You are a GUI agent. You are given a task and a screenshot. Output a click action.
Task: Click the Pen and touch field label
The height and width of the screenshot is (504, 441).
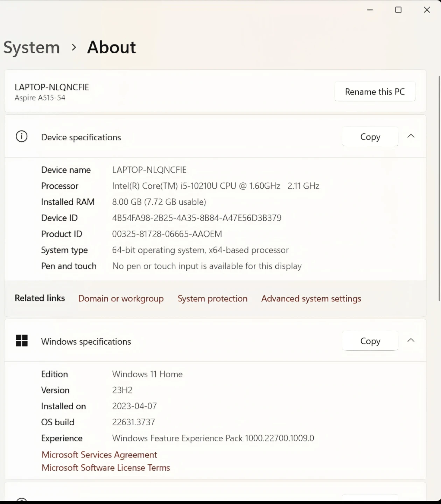[x=69, y=266]
